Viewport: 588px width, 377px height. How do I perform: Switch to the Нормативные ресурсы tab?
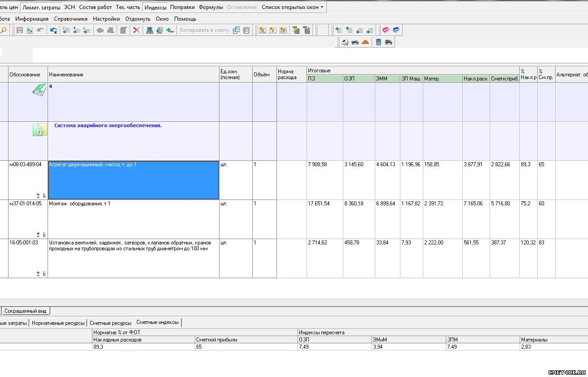(x=58, y=323)
